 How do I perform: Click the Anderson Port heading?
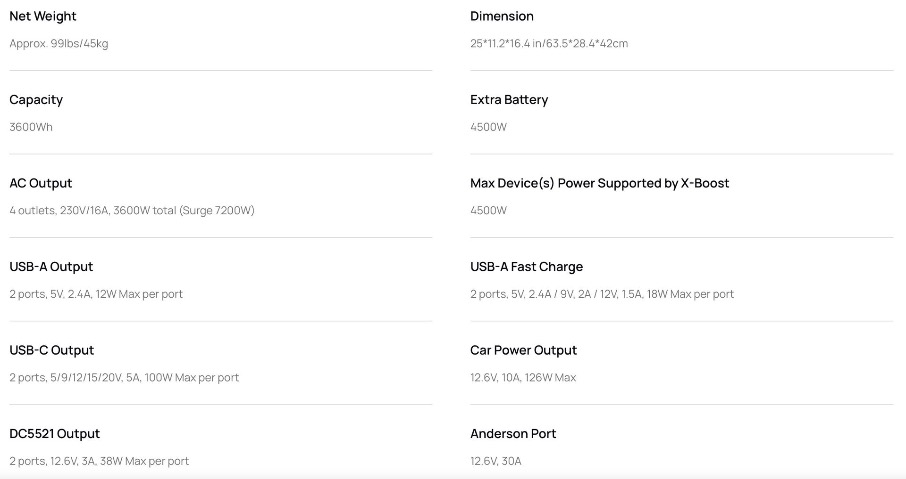point(513,434)
